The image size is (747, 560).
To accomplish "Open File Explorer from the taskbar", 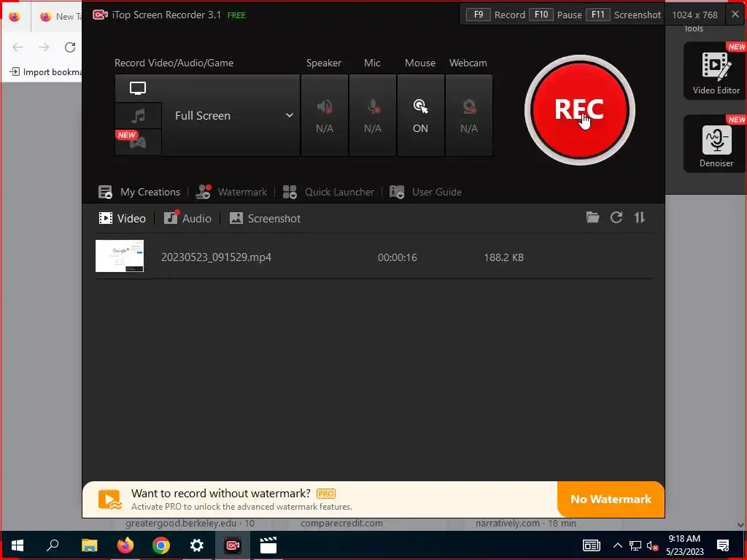I will [x=89, y=545].
